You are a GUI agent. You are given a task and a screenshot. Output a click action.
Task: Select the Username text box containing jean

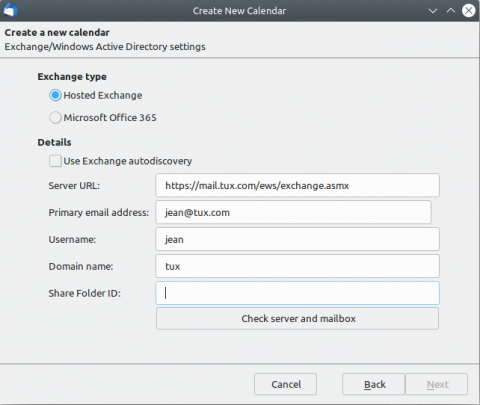point(297,239)
